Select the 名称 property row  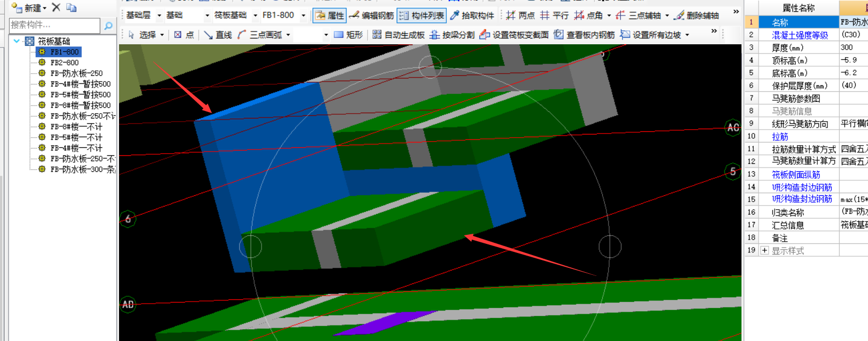pos(799,22)
